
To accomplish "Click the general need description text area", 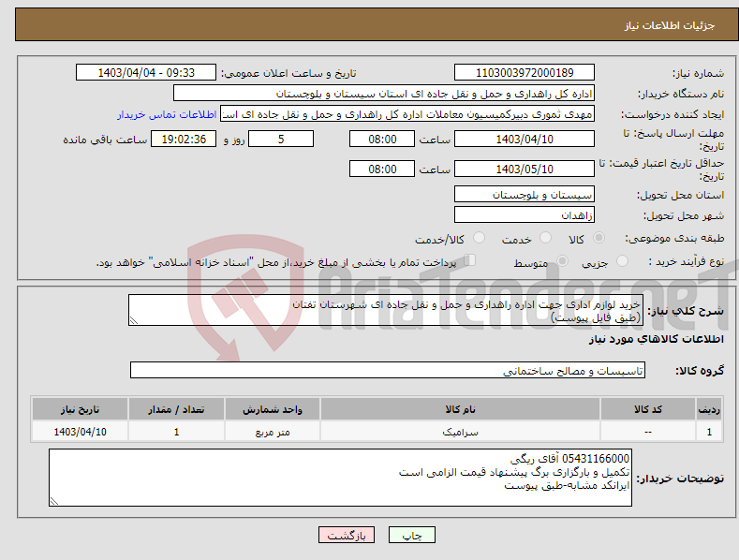I will point(386,310).
